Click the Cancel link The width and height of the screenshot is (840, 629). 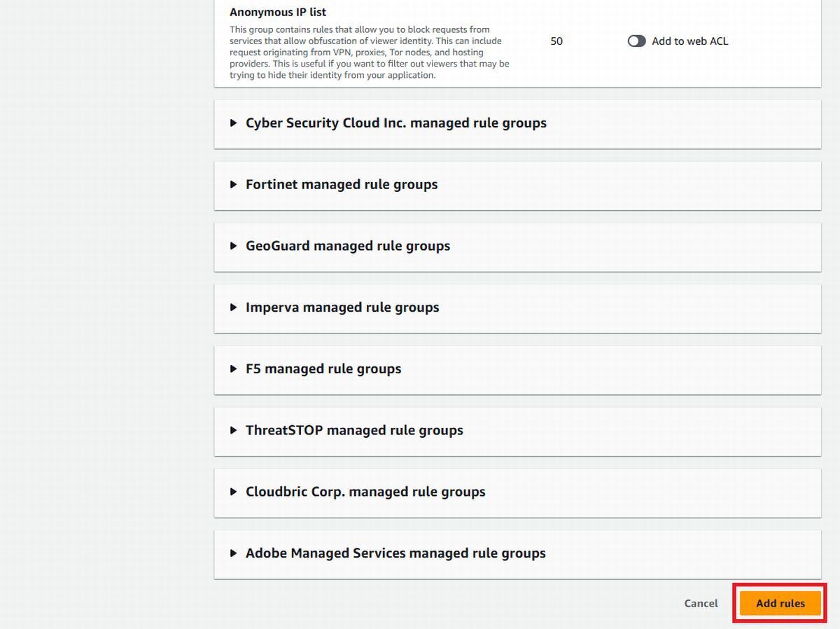pyautogui.click(x=701, y=603)
